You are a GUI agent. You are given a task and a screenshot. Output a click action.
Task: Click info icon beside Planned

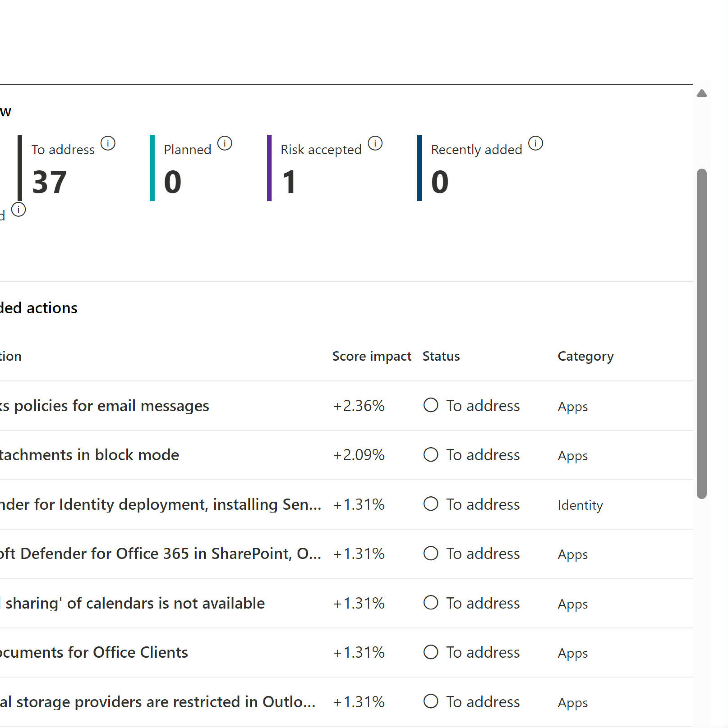[225, 144]
